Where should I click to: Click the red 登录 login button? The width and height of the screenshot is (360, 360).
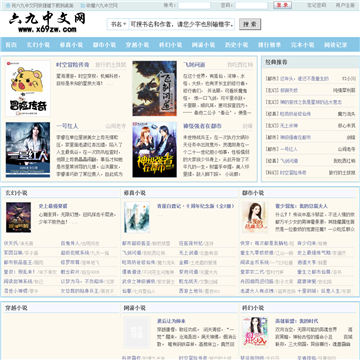(x=282, y=5)
